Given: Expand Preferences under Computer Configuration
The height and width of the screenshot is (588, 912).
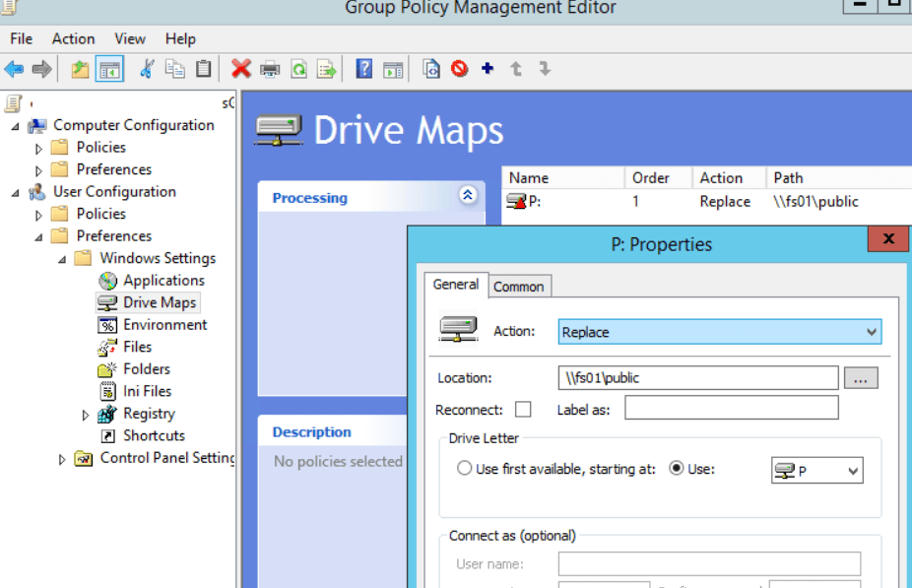Looking at the screenshot, I should pyautogui.click(x=38, y=170).
